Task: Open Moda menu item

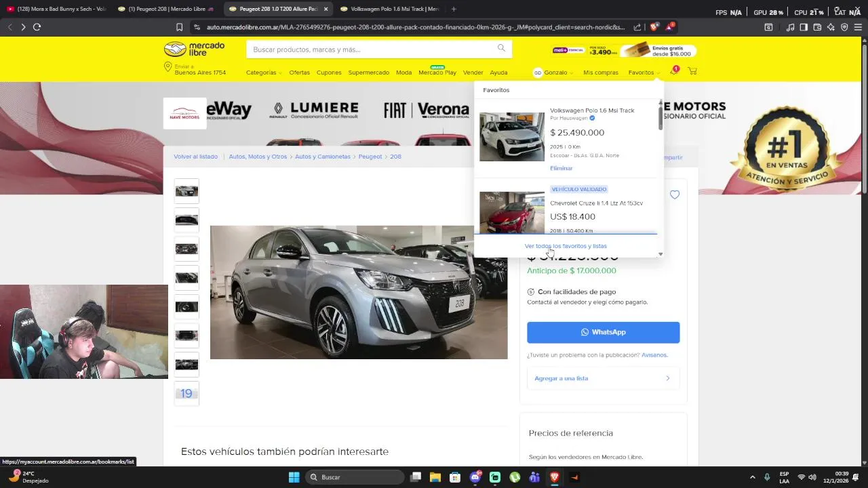Action: coord(403,73)
